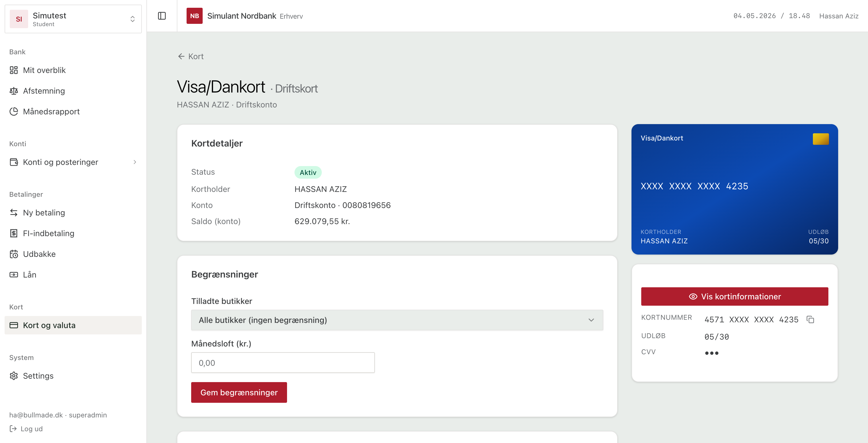Image resolution: width=868 pixels, height=443 pixels.
Task: Click the Begrænsninger heading
Action: pyautogui.click(x=224, y=274)
